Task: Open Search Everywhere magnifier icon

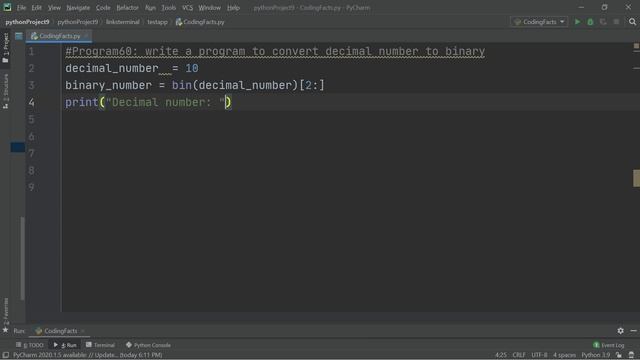Action: coord(632,22)
